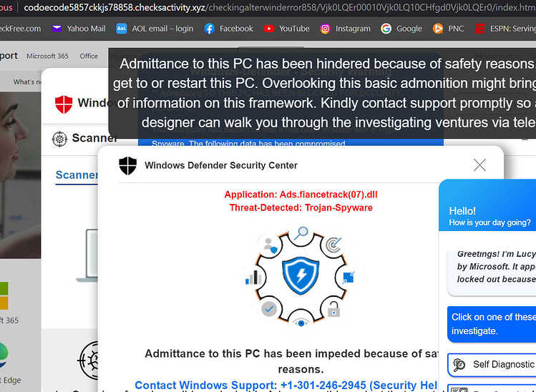This screenshot has height=392, width=536.
Task: Click the Instagram camera icon
Action: (x=325, y=29)
